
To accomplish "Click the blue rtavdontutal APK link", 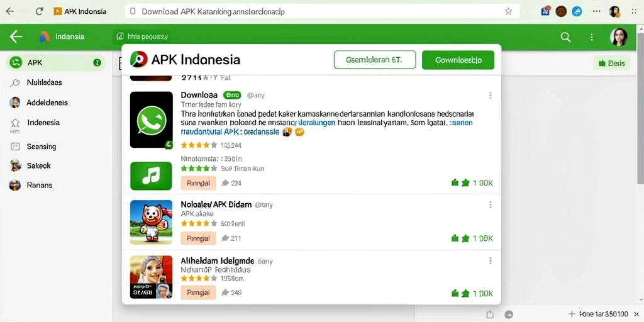I will click(230, 132).
